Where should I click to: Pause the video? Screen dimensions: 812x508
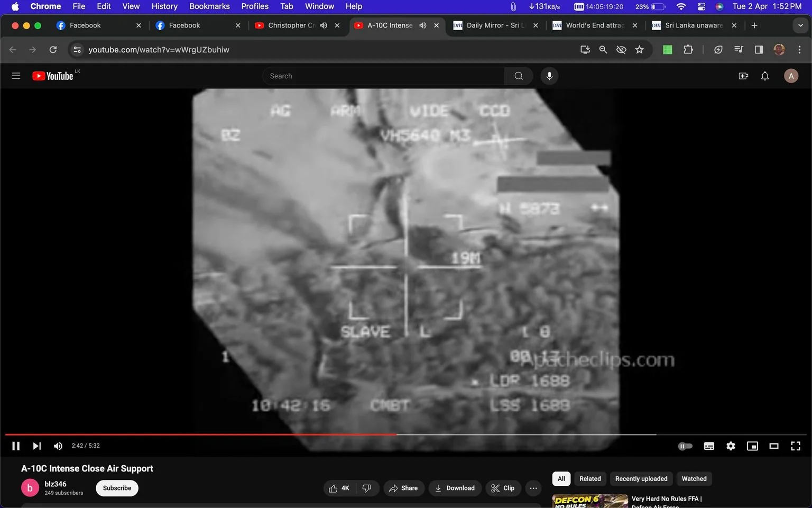click(x=16, y=446)
